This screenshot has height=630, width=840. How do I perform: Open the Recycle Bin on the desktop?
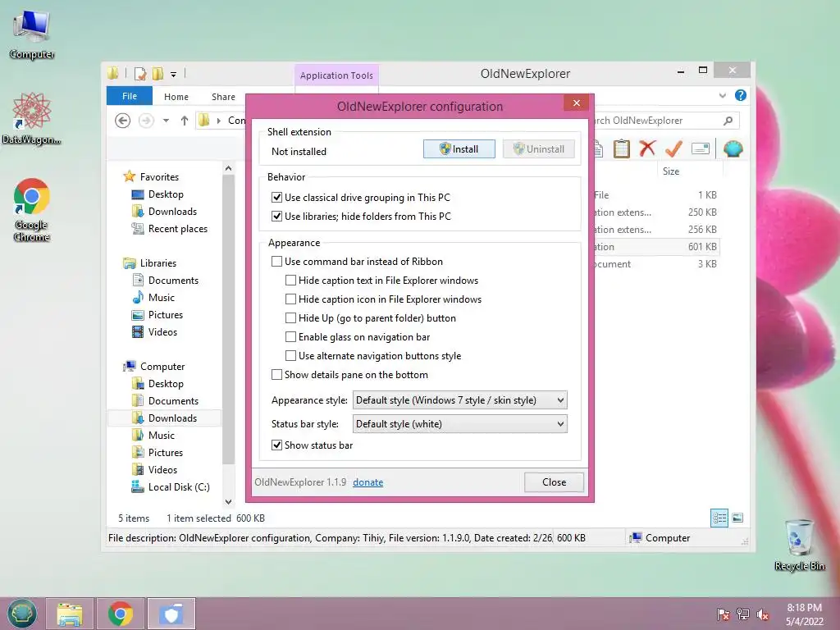(x=799, y=545)
